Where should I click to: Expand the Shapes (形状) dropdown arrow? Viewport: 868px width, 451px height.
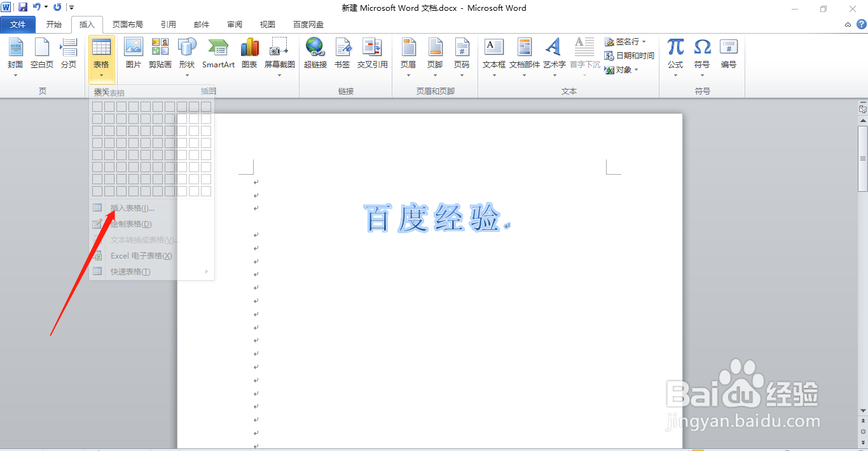point(187,76)
